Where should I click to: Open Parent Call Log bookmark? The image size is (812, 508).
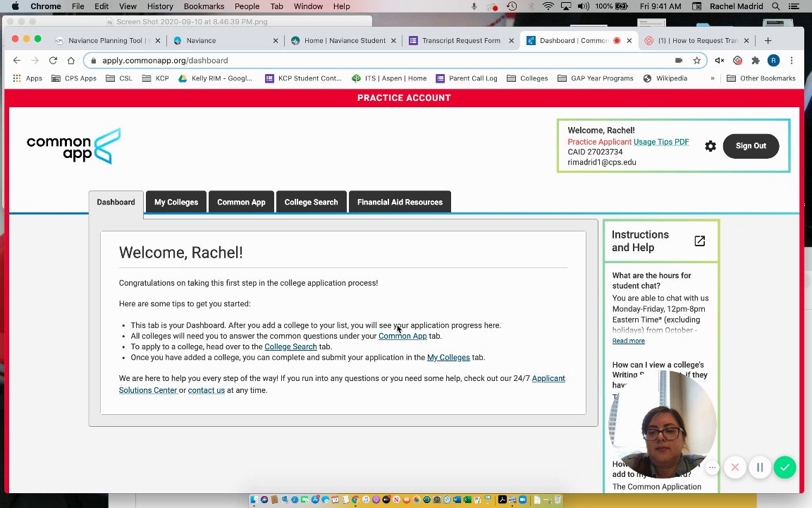467,78
